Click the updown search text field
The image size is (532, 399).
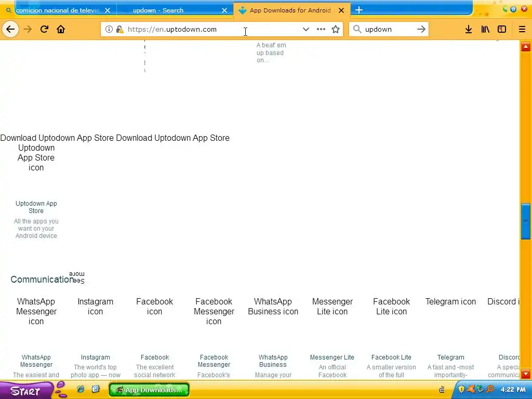(x=390, y=29)
